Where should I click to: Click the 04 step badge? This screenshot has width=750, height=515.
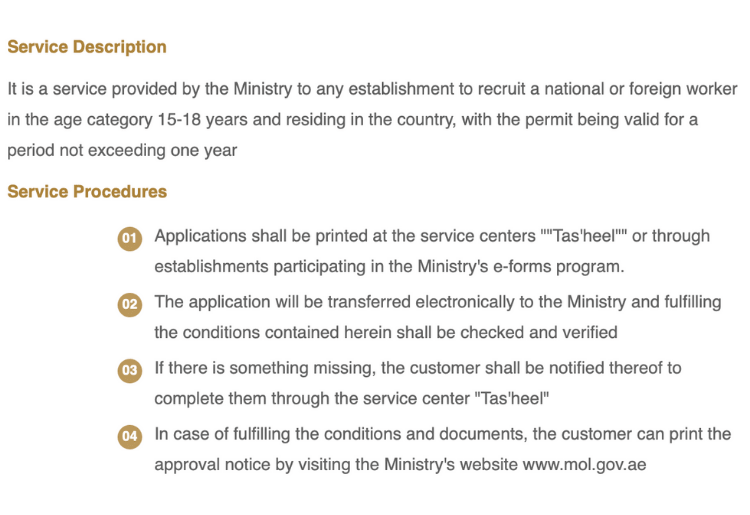pos(130,437)
